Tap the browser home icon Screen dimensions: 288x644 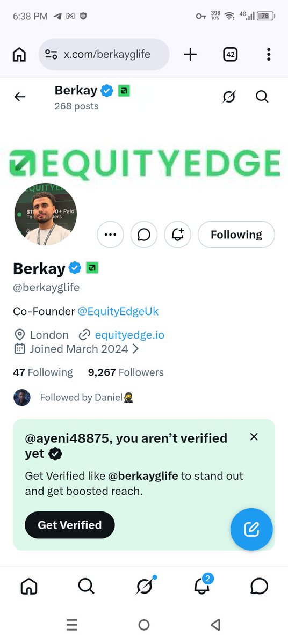click(19, 54)
